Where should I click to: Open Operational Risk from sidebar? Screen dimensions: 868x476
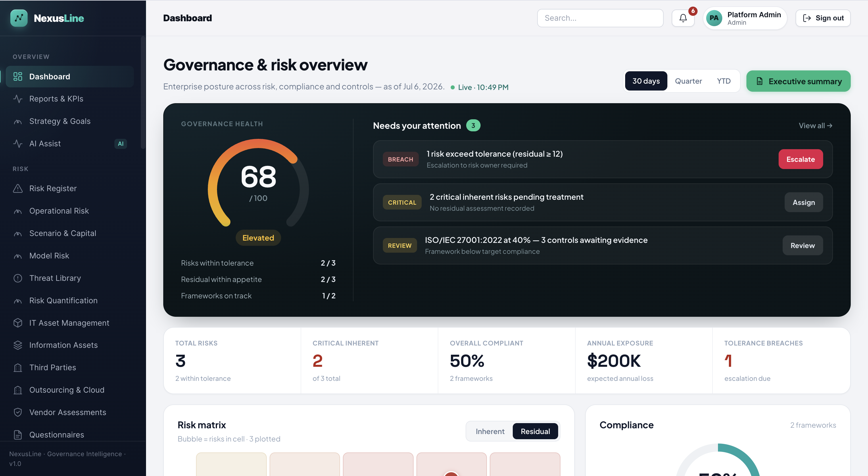[70, 211]
